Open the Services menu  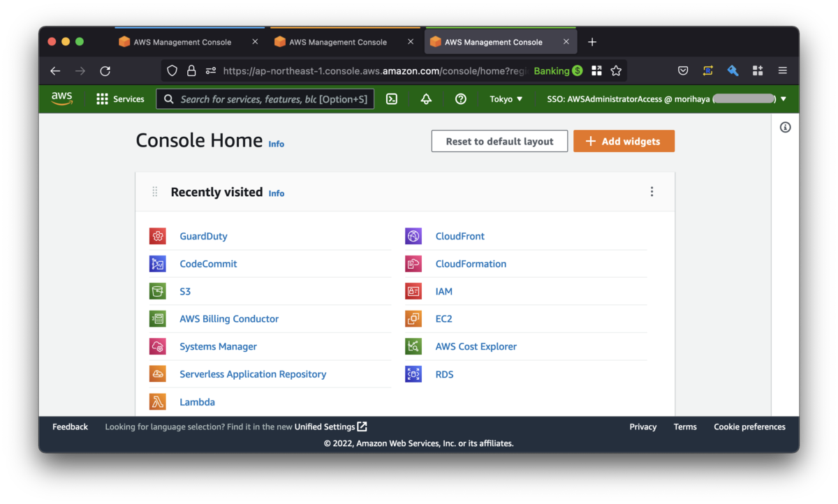[120, 99]
